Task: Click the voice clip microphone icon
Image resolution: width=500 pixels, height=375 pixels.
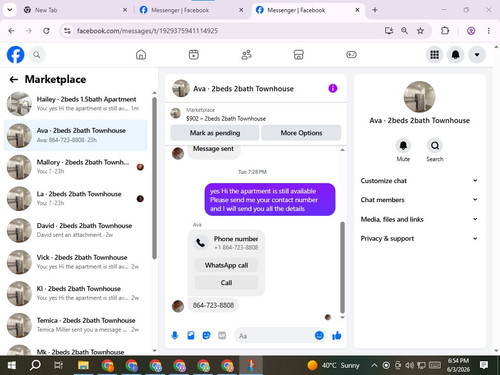Action: 175,336
